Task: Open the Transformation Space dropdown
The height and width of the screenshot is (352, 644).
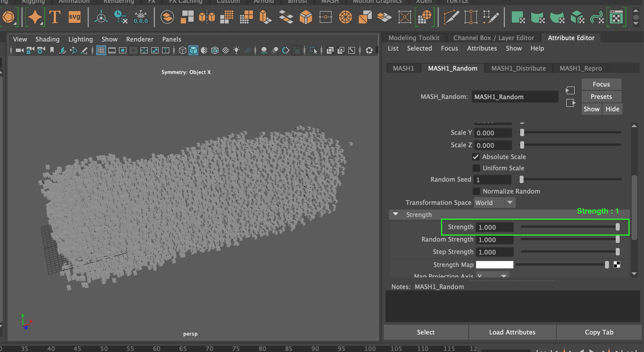Action: point(510,203)
